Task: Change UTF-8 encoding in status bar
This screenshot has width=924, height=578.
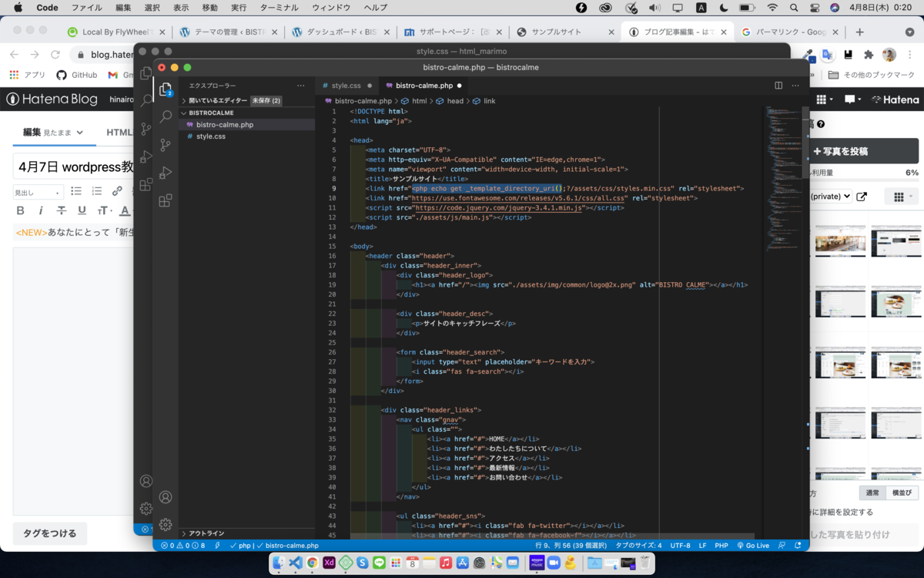Action: [681, 545]
